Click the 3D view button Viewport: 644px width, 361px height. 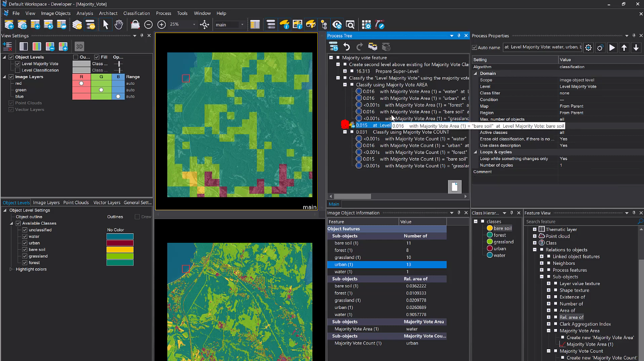[79, 46]
